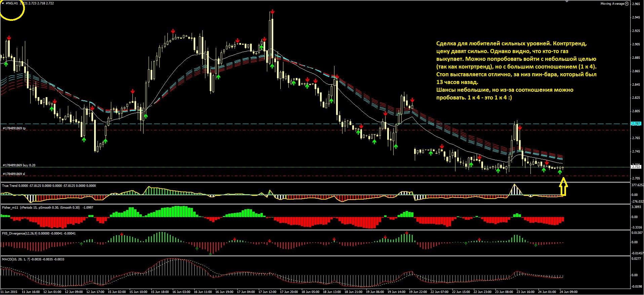The width and height of the screenshot is (644, 295).
Task: Click the 11 Jun 2015 date on time axis
Action: pos(9,292)
